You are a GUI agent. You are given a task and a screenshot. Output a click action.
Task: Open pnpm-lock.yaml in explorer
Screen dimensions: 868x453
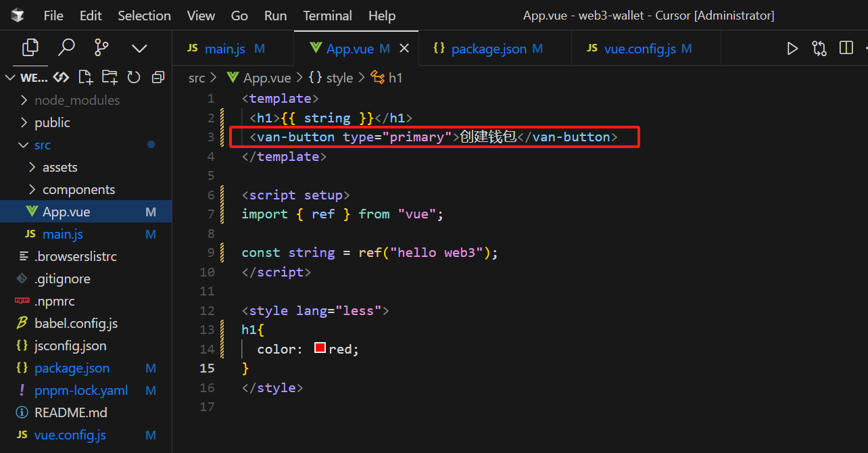click(x=86, y=390)
